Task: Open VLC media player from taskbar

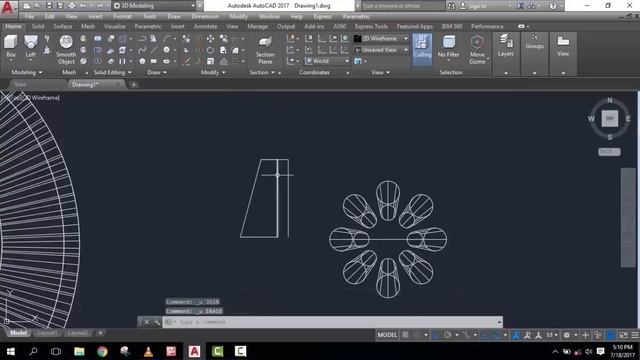Action: click(148, 351)
